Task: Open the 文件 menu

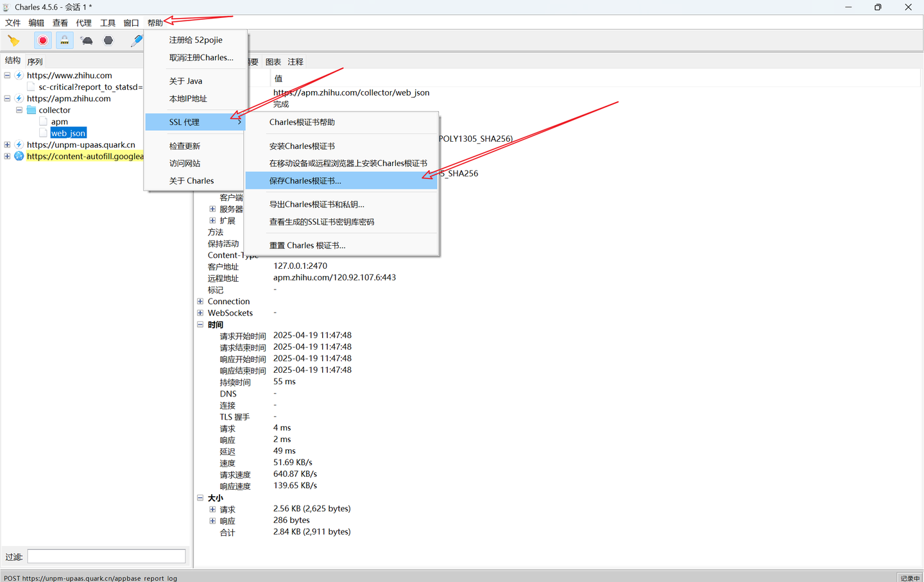Action: pyautogui.click(x=13, y=22)
